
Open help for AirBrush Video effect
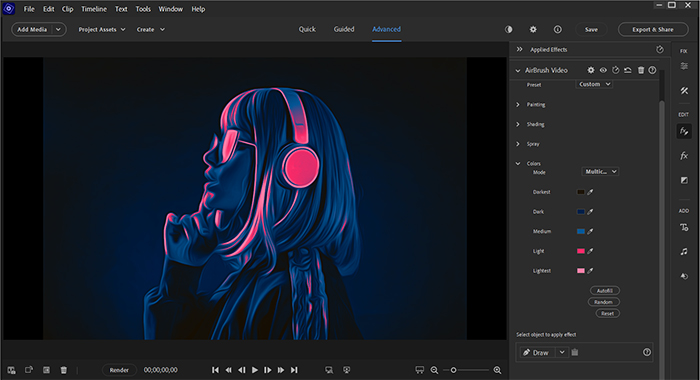652,70
